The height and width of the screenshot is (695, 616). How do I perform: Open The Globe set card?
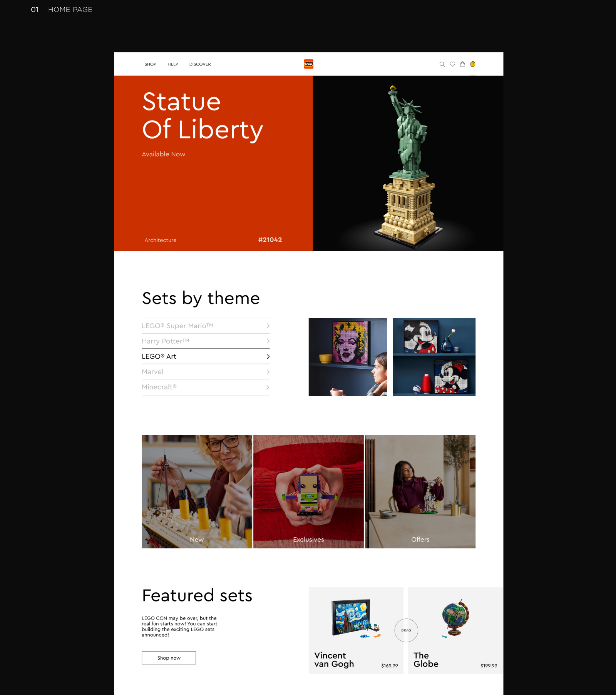point(455,630)
